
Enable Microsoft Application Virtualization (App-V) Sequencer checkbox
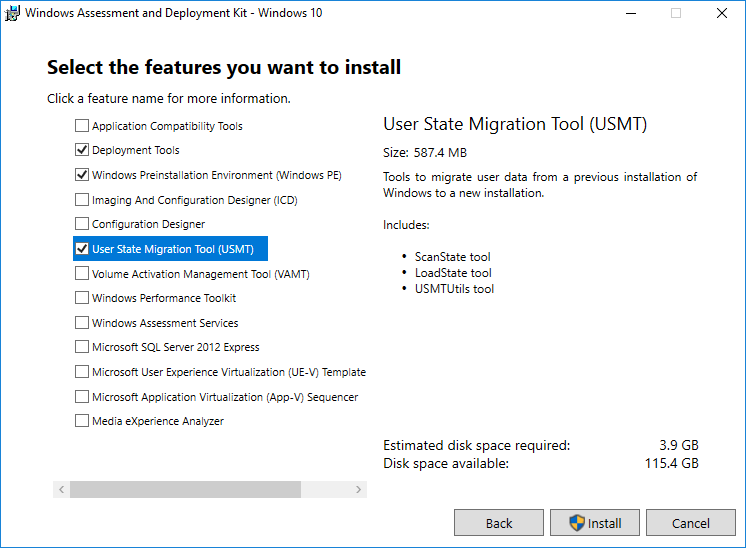(x=81, y=396)
